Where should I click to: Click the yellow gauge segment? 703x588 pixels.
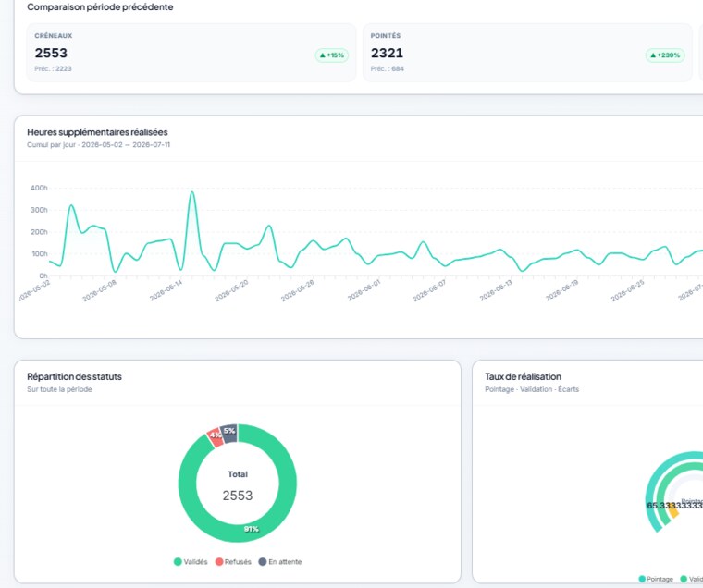pyautogui.click(x=672, y=511)
